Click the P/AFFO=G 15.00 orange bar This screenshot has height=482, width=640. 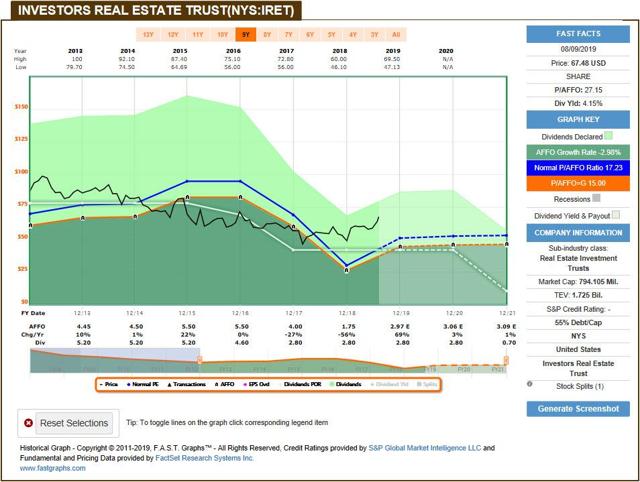(x=578, y=183)
